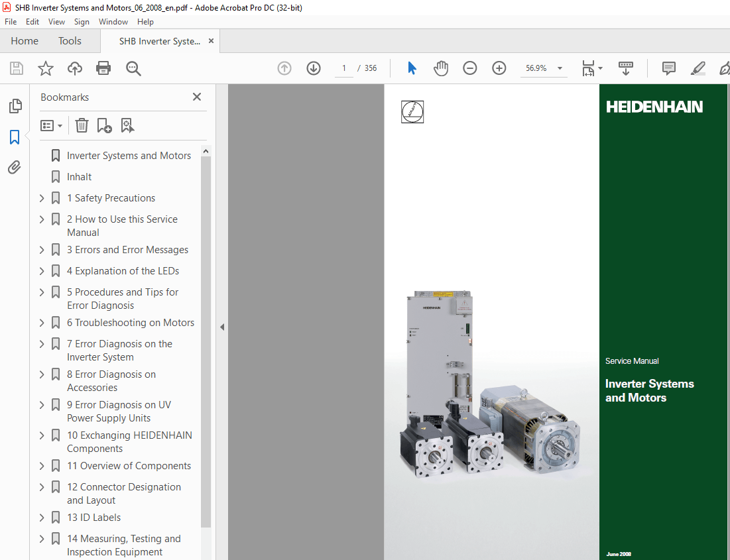Select the Hand tool
The width and height of the screenshot is (730, 560).
tap(441, 68)
